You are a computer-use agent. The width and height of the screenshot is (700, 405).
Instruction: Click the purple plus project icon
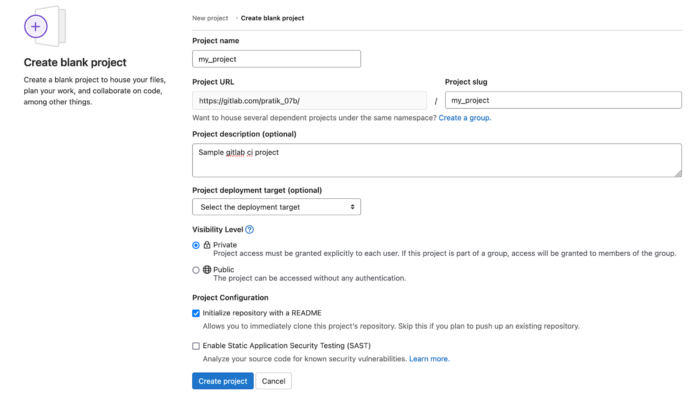tap(36, 26)
